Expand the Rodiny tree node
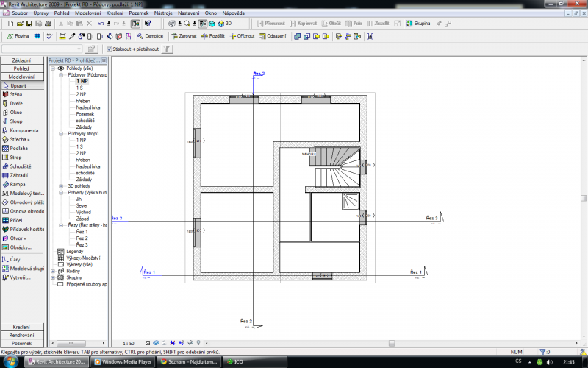This screenshot has width=588, height=368. point(51,271)
